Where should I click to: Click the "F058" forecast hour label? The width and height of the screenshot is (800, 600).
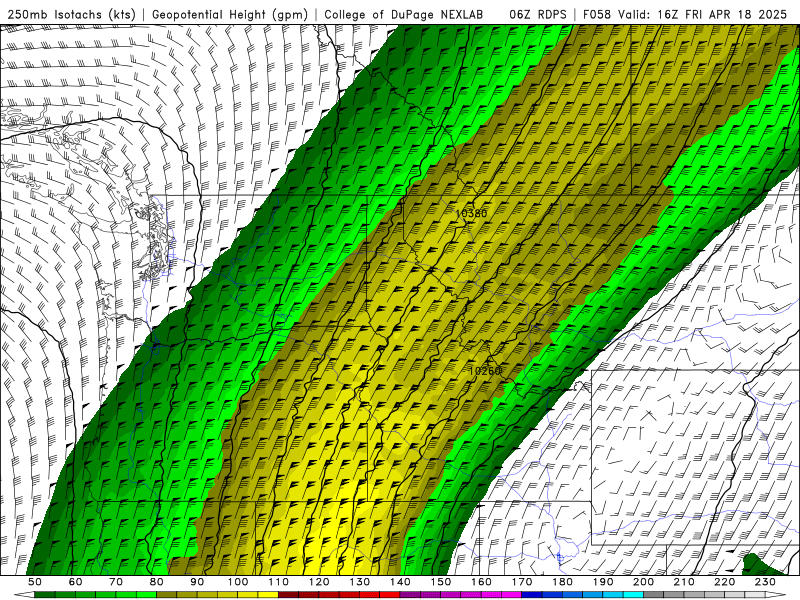pos(597,15)
